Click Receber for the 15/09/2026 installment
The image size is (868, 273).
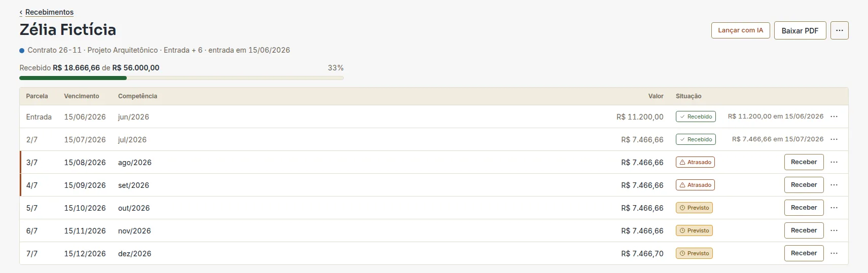(804, 185)
